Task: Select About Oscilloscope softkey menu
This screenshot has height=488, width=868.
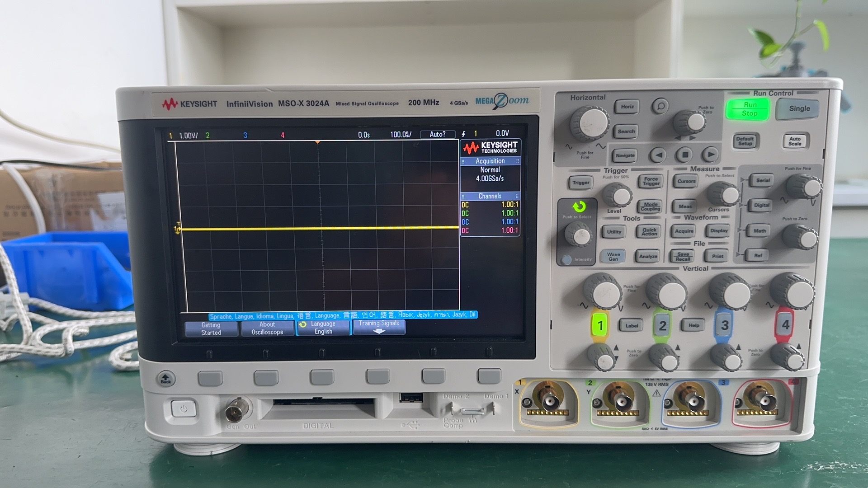Action: [x=267, y=328]
